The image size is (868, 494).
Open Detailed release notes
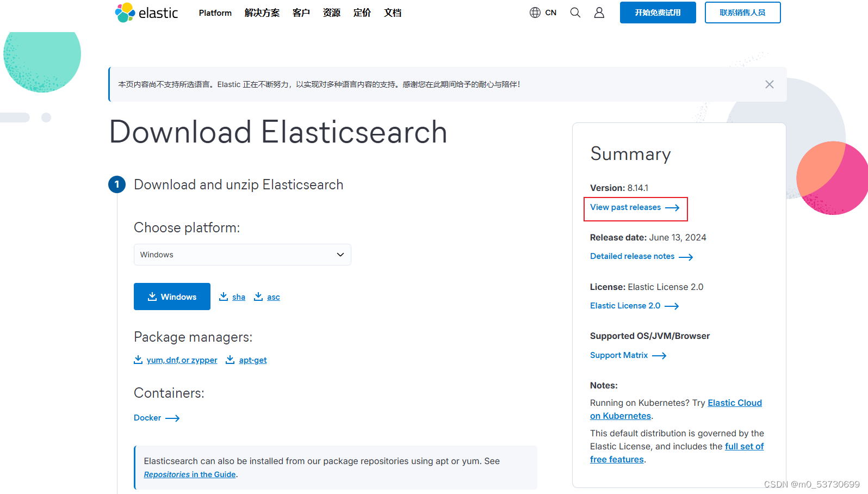(641, 256)
